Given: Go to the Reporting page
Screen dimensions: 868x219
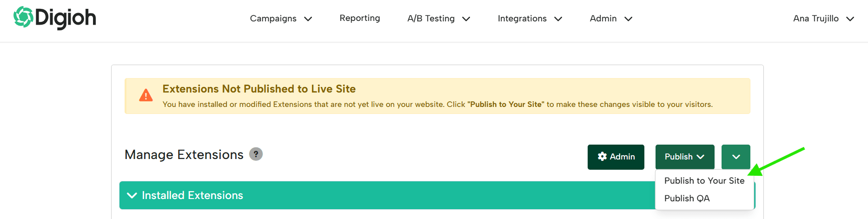Looking at the screenshot, I should point(359,18).
